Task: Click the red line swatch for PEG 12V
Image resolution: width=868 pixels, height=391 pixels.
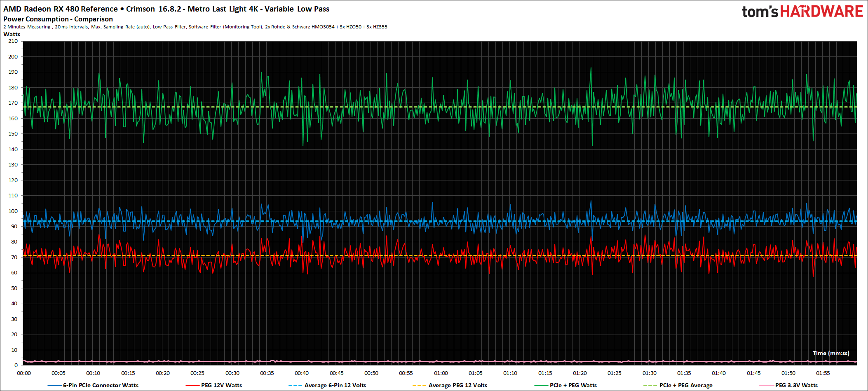Action: 193,386
